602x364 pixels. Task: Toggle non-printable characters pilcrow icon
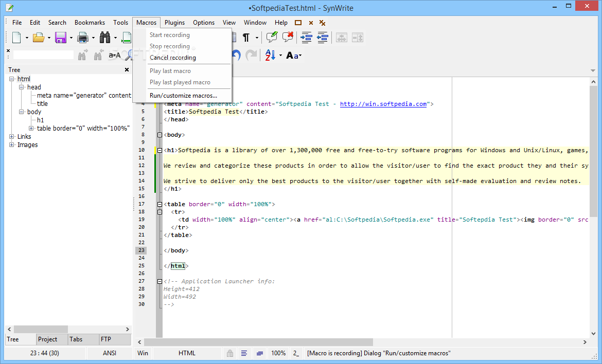click(x=246, y=38)
